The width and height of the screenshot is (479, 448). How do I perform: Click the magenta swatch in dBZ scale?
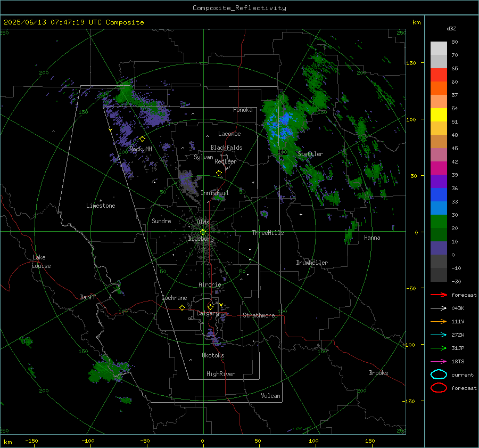[439, 168]
